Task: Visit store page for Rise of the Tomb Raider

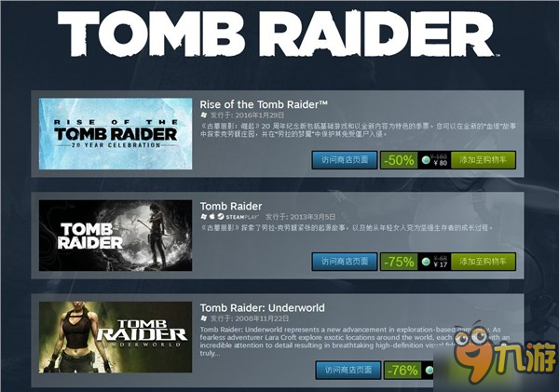Action: (345, 160)
